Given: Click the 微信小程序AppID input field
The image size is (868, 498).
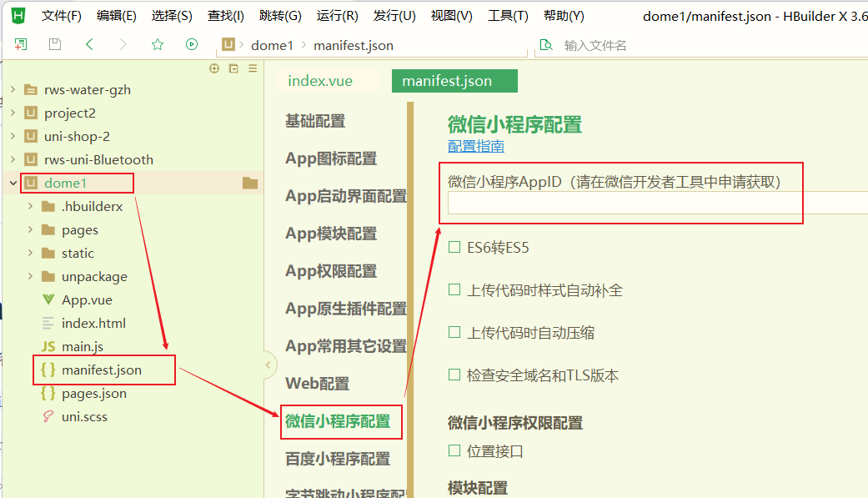Looking at the screenshot, I should pyautogui.click(x=658, y=203).
